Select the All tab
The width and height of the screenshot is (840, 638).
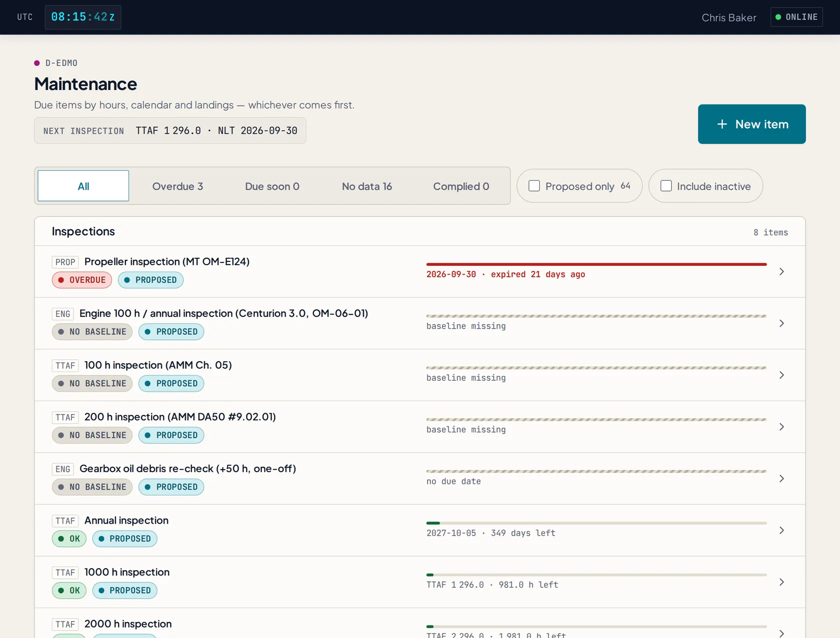tap(83, 186)
